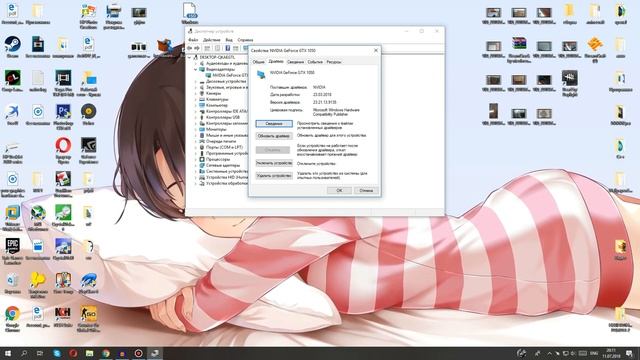Open the Action Center notification icon

(629, 353)
